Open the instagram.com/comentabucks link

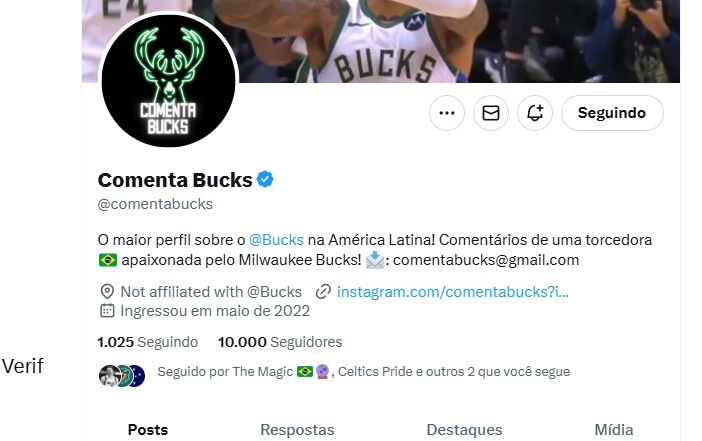coord(452,292)
